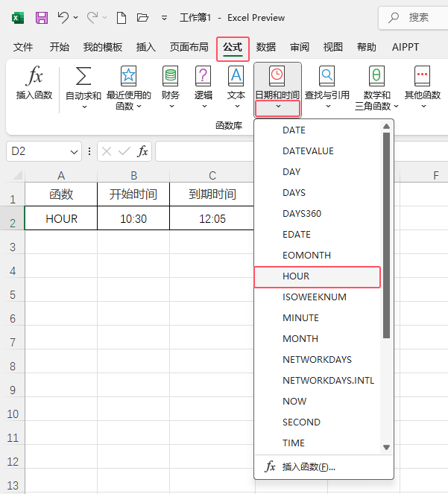Screen dimensions: 448x494
Task: Switch to the 数据 ribbon tab
Action: coord(266,47)
